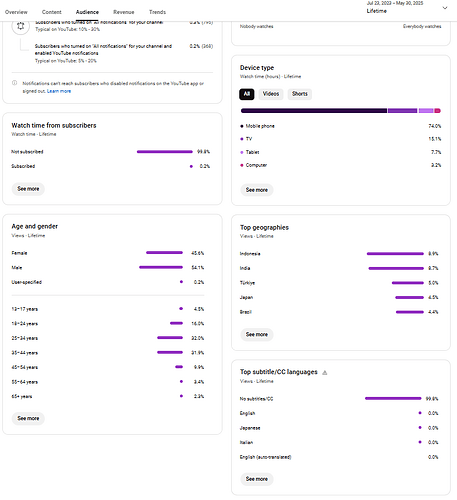Click the Mobile phone segment of device bar
The height and width of the screenshot is (500, 457).
click(314, 111)
